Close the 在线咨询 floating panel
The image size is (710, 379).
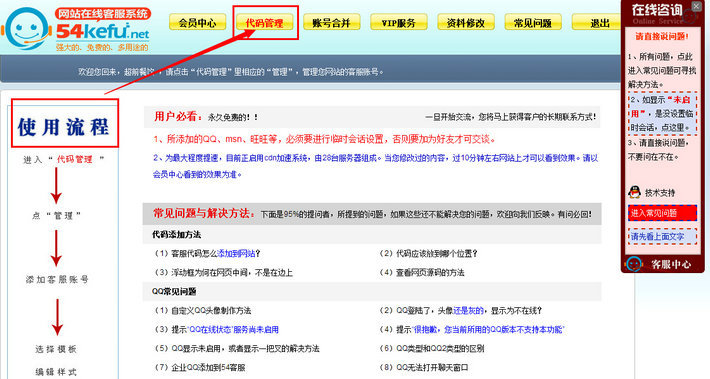click(x=696, y=6)
